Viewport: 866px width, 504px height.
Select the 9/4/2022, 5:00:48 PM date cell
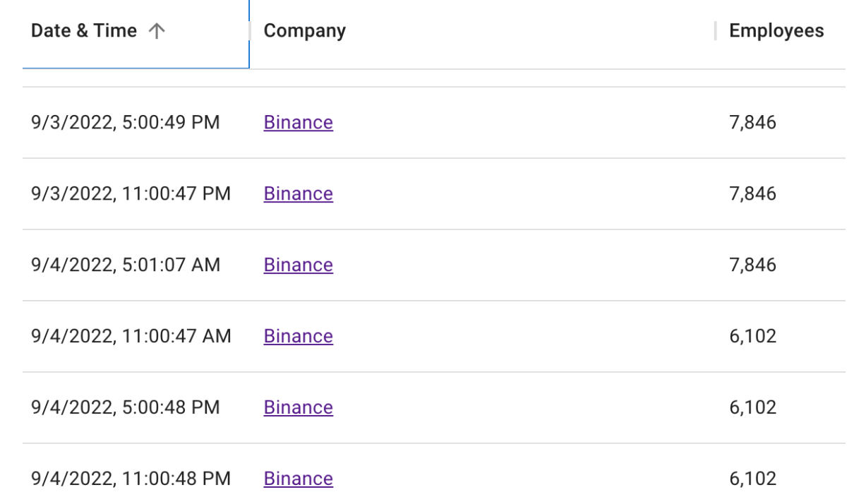[126, 408]
